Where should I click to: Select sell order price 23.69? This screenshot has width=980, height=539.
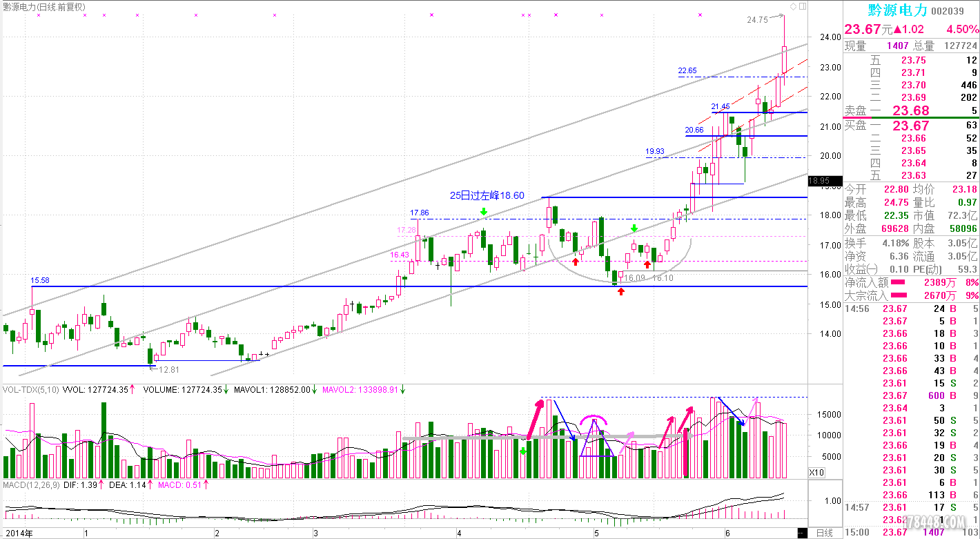914,97
